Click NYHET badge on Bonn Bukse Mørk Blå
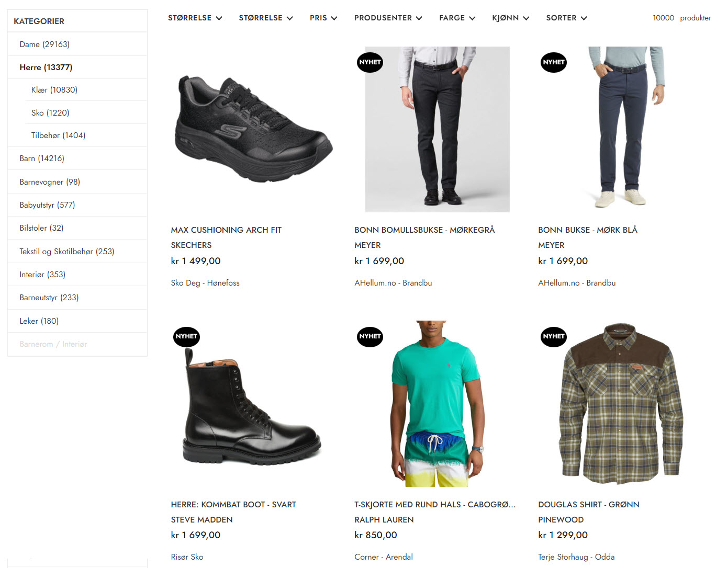 click(x=553, y=62)
